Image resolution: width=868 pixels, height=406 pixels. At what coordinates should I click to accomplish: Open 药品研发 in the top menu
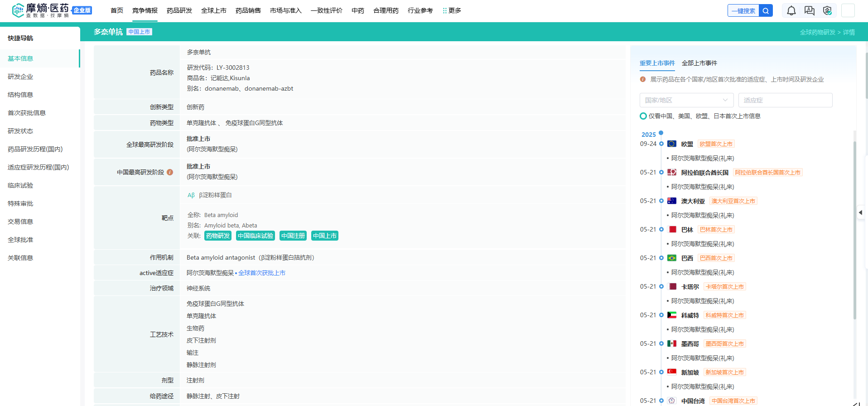pyautogui.click(x=179, y=10)
